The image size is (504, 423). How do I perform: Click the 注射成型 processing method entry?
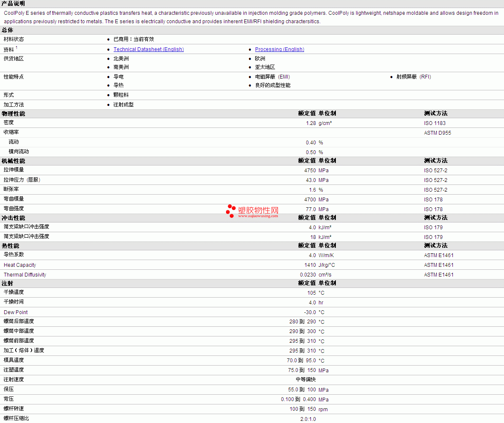[124, 105]
